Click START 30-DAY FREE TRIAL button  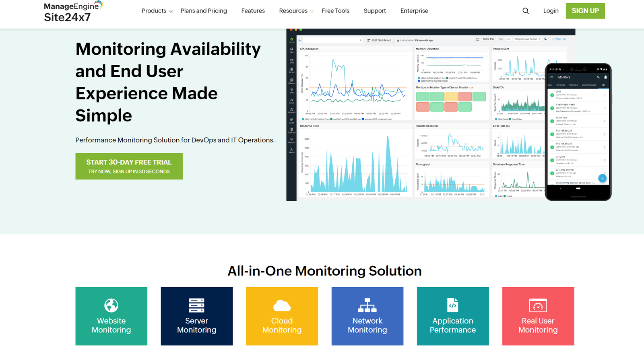coord(129,166)
